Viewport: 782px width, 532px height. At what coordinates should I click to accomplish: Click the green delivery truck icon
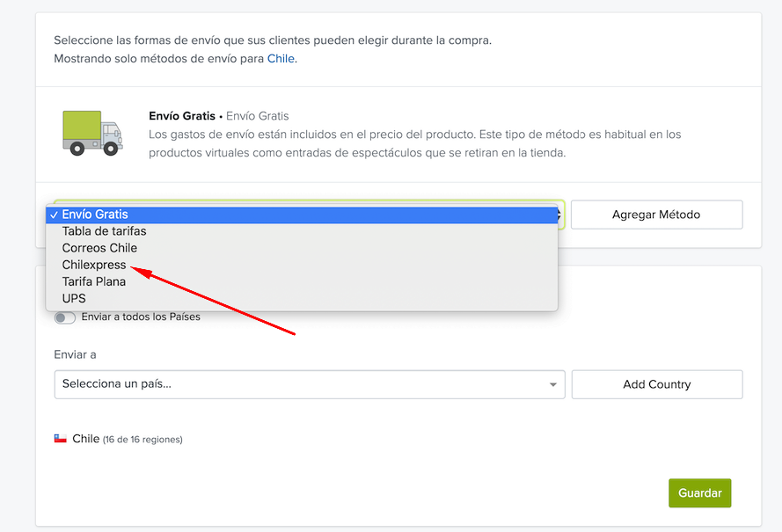pyautogui.click(x=92, y=133)
